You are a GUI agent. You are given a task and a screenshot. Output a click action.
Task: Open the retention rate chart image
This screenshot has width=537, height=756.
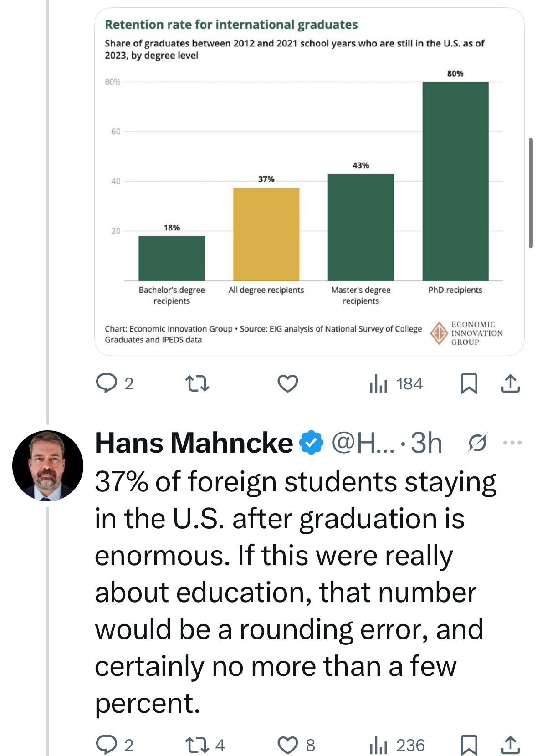(309, 182)
